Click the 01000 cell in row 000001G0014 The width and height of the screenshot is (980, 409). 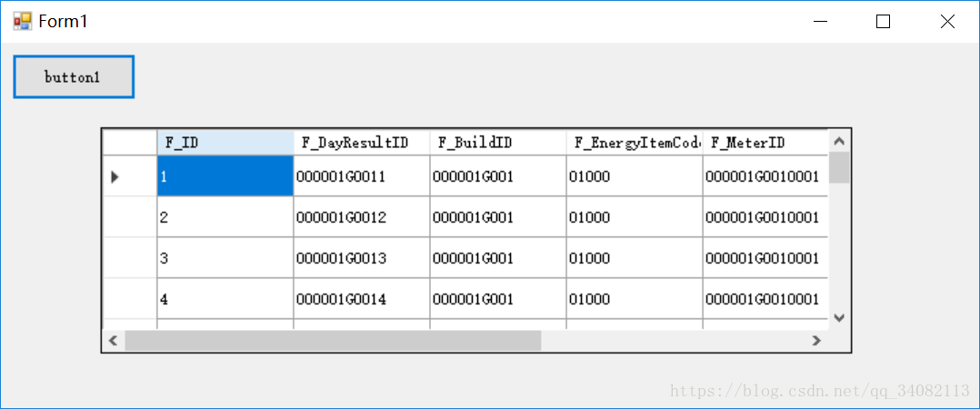[x=634, y=298]
